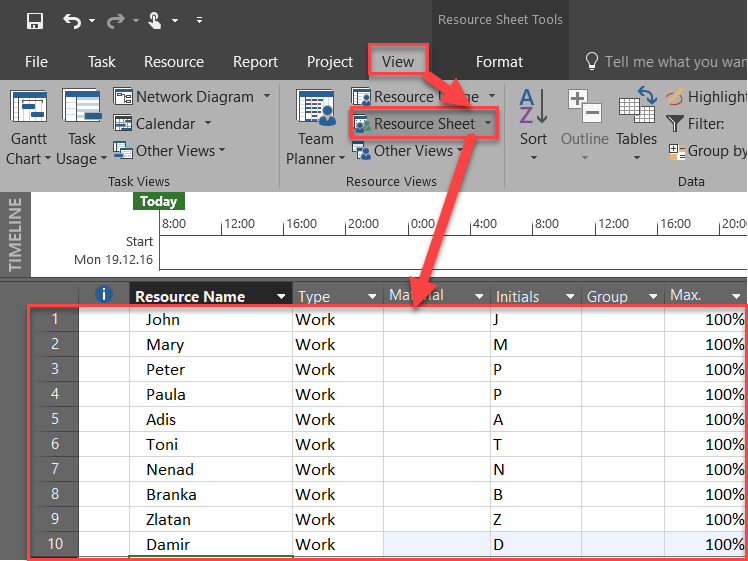Open the File menu
The height and width of the screenshot is (561, 748).
(36, 62)
